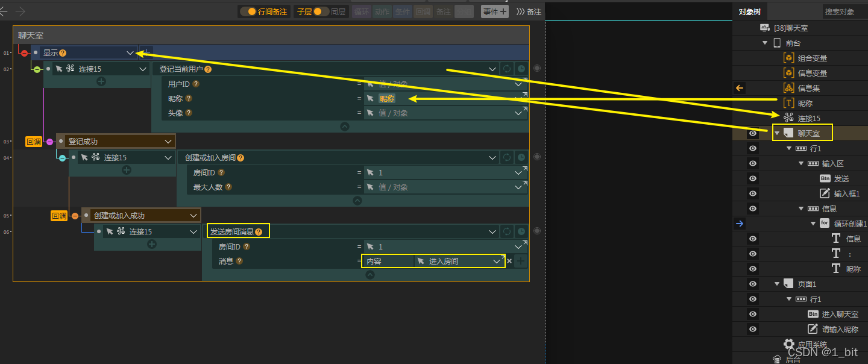
Task: Collapse the 前台 tree node
Action: pyautogui.click(x=766, y=43)
